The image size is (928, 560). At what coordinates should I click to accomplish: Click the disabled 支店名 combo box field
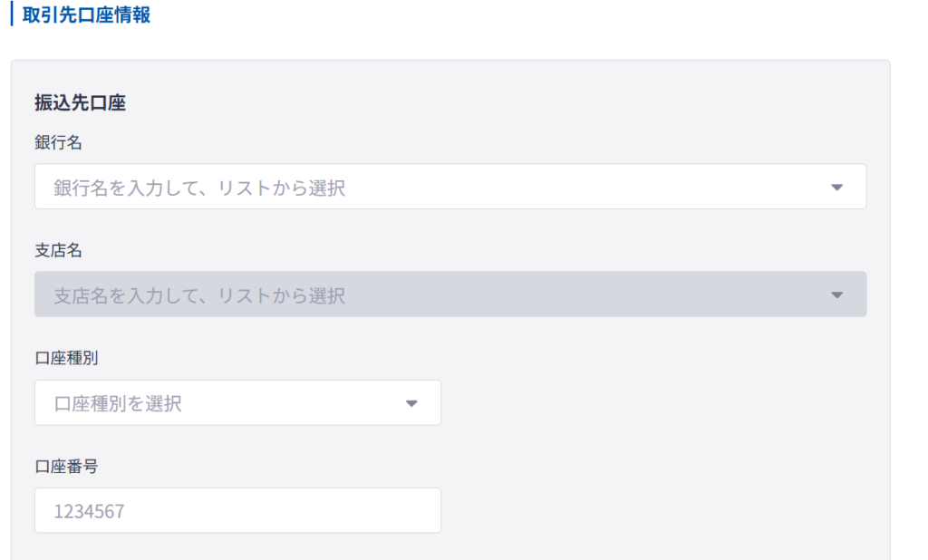click(x=450, y=294)
